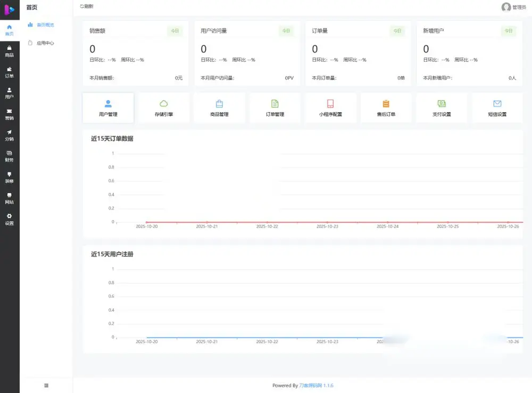Go to the 装修 decoration section

(10, 177)
